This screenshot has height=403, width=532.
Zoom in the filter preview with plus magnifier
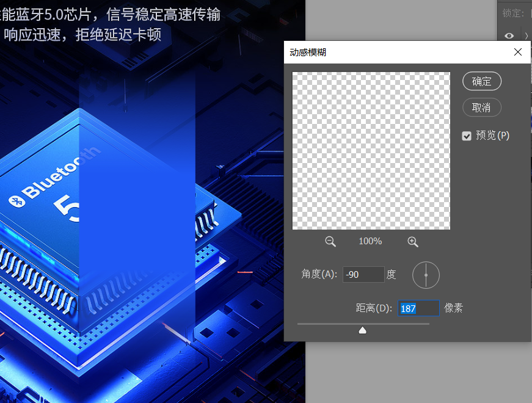coord(412,242)
